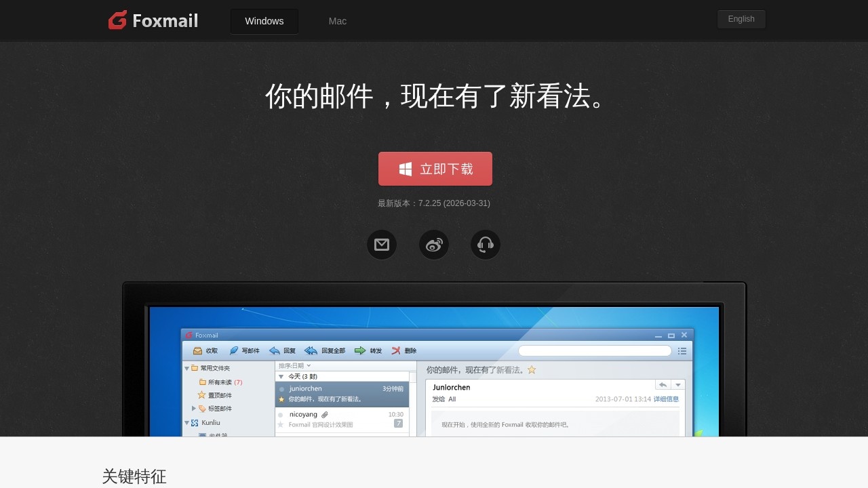Expand the 标签邮件 tree node
This screenshot has width=868, height=488.
pos(194,408)
